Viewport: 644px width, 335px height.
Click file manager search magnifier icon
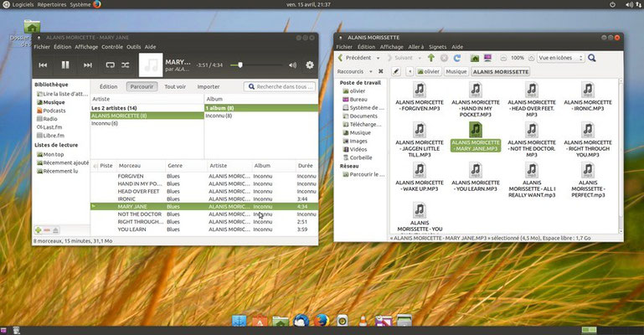[592, 58]
